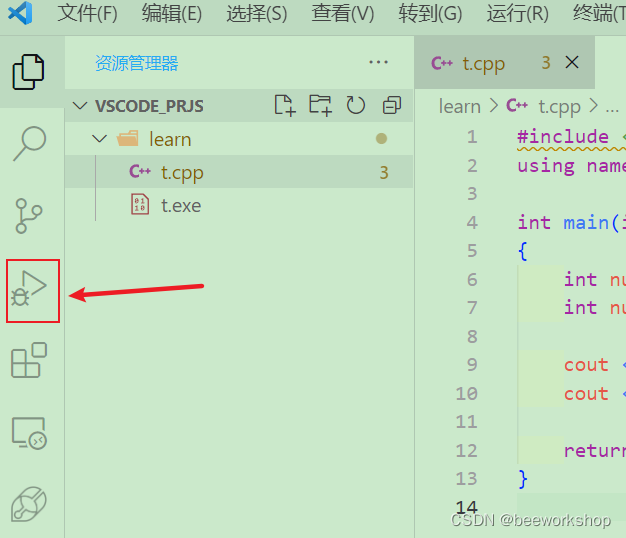Open the 文件(F) menu
This screenshot has width=626, height=538.
[x=87, y=13]
